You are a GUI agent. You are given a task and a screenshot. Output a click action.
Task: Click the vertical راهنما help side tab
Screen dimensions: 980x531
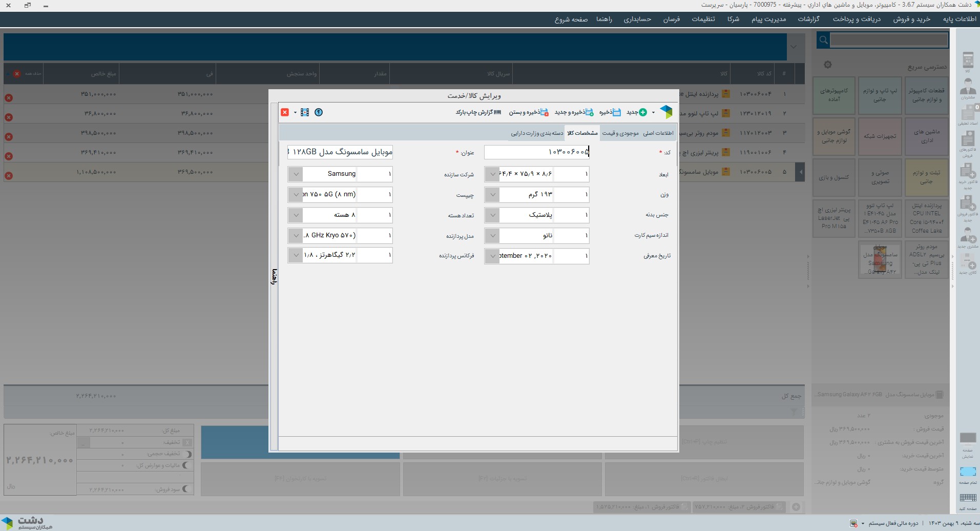[x=274, y=276]
